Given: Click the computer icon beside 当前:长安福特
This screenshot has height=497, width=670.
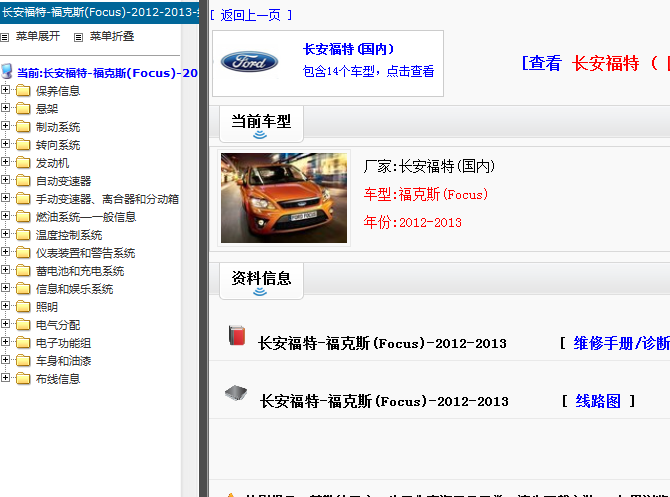Looking at the screenshot, I should (6, 71).
